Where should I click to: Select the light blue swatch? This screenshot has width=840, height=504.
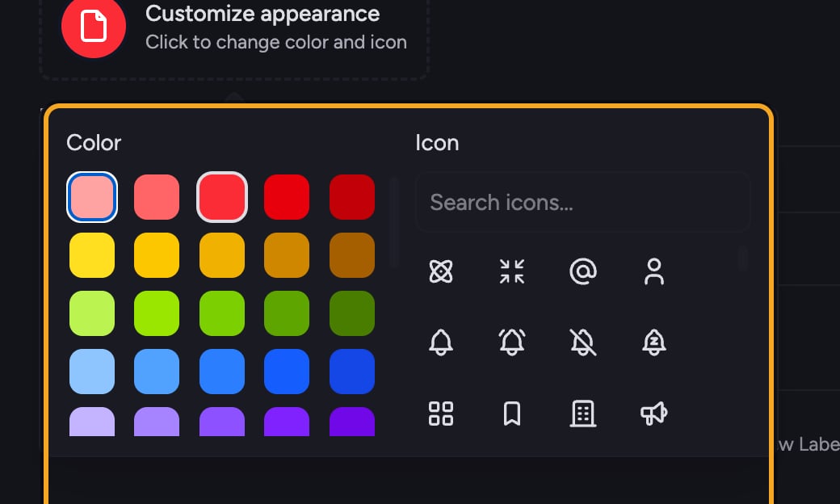157,372
